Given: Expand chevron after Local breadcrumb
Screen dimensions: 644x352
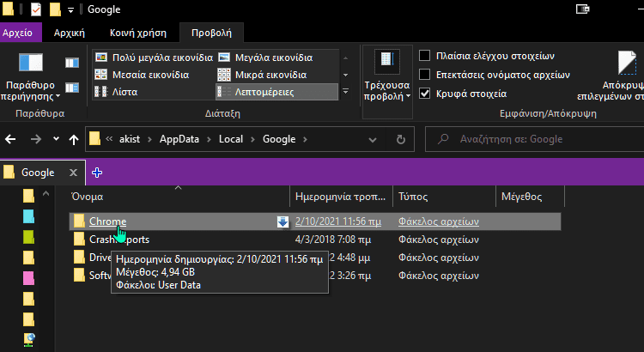Looking at the screenshot, I should (253, 139).
